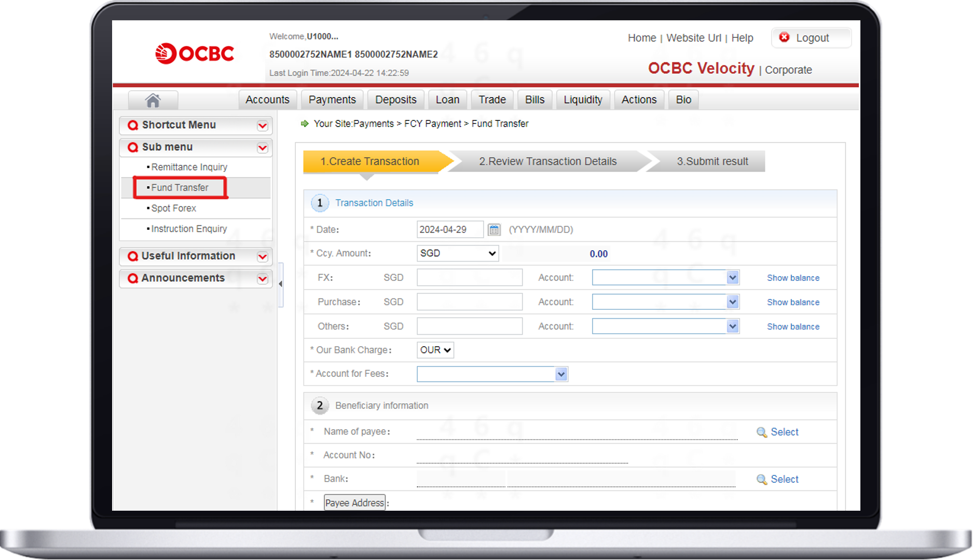Screen dimensions: 973x560
Task: Select Instruction Enquiry in sub menu
Action: pyautogui.click(x=189, y=229)
